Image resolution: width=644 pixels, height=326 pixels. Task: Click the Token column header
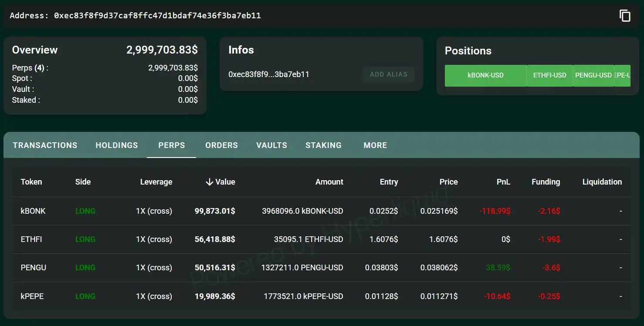(31, 182)
